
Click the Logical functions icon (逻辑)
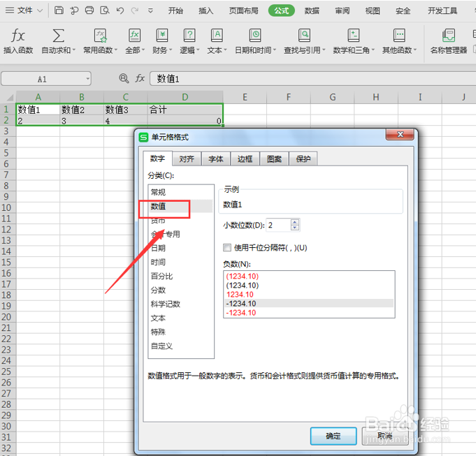[x=189, y=36]
